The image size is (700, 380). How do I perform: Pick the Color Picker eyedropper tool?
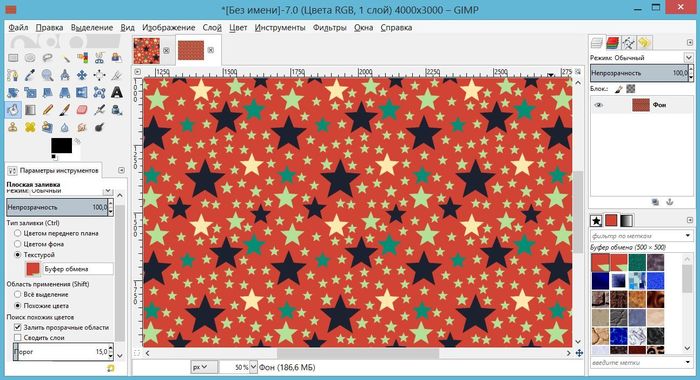30,75
